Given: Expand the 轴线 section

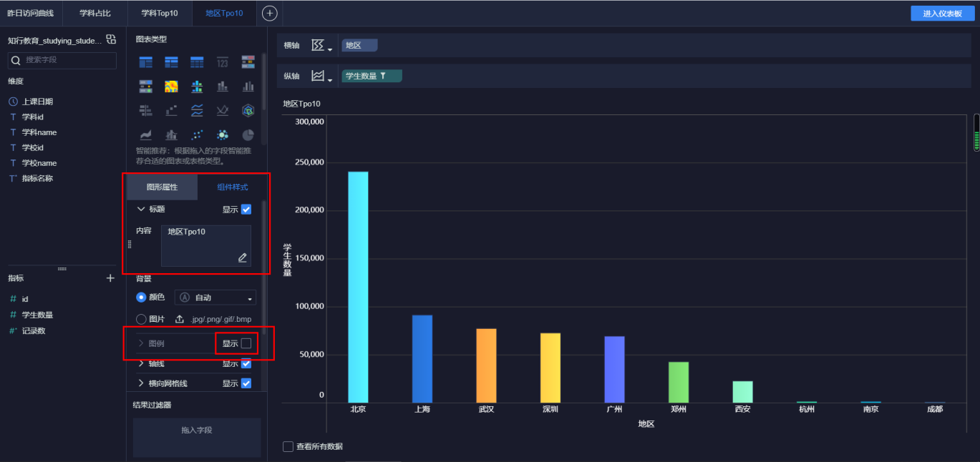Looking at the screenshot, I should [x=141, y=363].
